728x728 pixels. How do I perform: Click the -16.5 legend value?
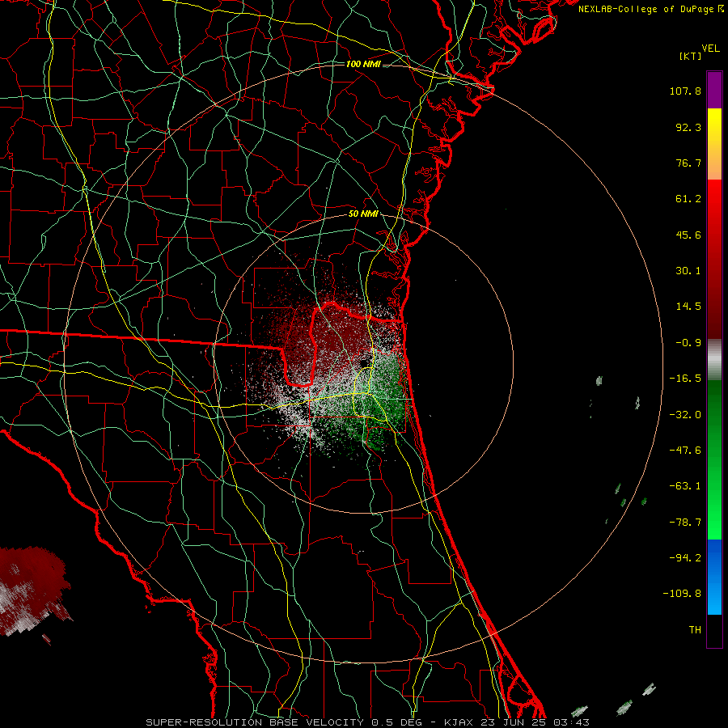pos(685,379)
